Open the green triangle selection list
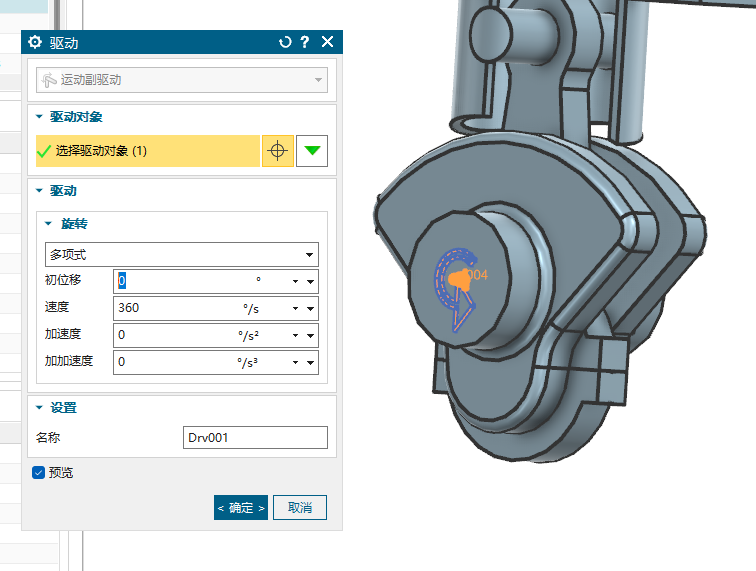The height and width of the screenshot is (571, 756). tap(312, 151)
